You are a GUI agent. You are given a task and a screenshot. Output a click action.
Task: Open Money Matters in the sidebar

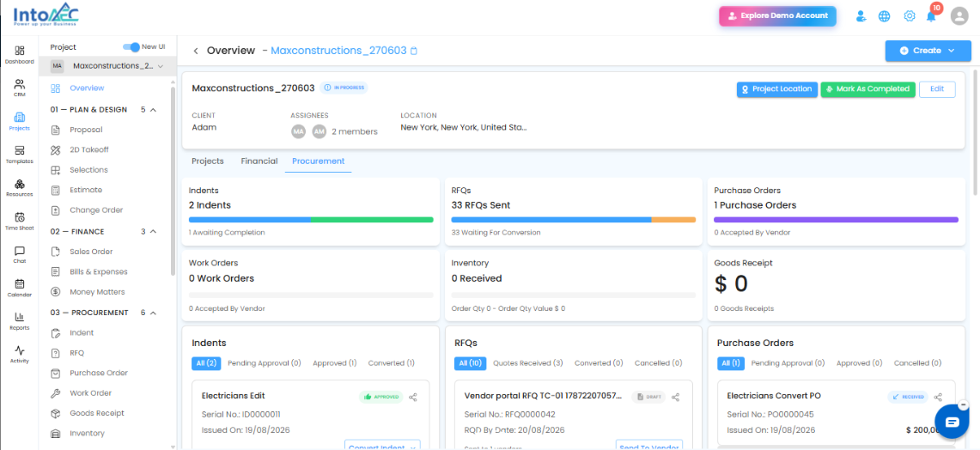[x=97, y=292]
